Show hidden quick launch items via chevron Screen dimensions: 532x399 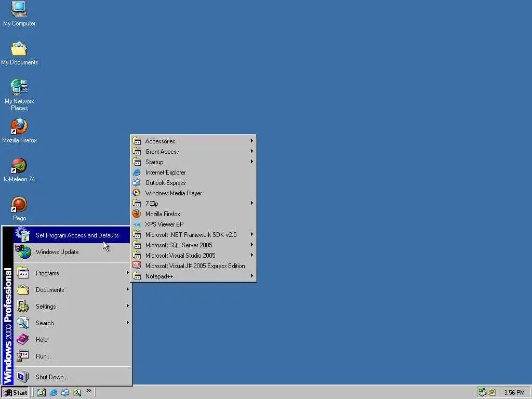coord(88,391)
